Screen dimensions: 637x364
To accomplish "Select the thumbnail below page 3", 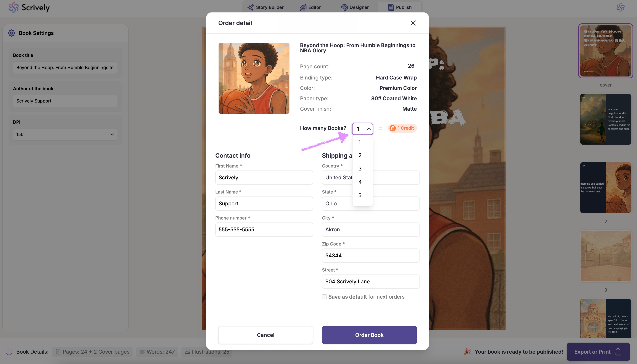I will 605,318.
